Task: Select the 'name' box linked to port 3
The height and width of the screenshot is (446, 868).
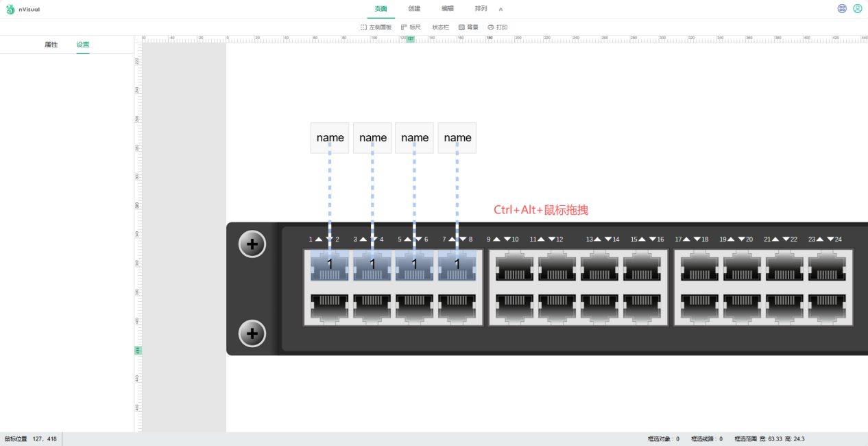Action: (x=372, y=138)
